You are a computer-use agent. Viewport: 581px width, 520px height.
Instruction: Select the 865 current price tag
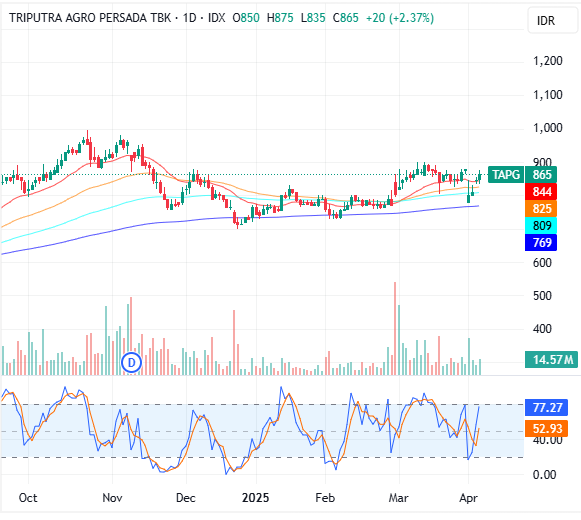pos(541,175)
